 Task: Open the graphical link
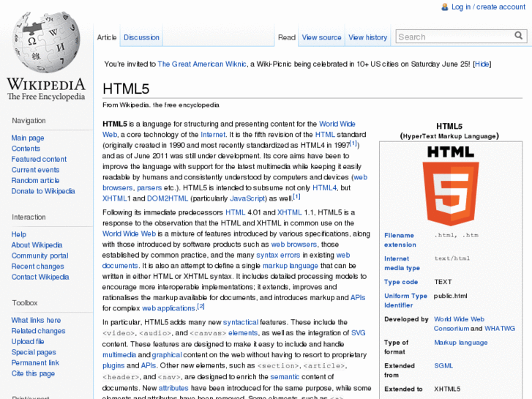point(167,355)
